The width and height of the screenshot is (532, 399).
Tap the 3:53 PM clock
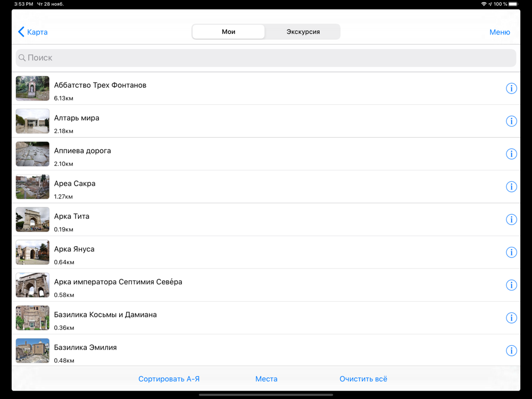pos(24,4)
